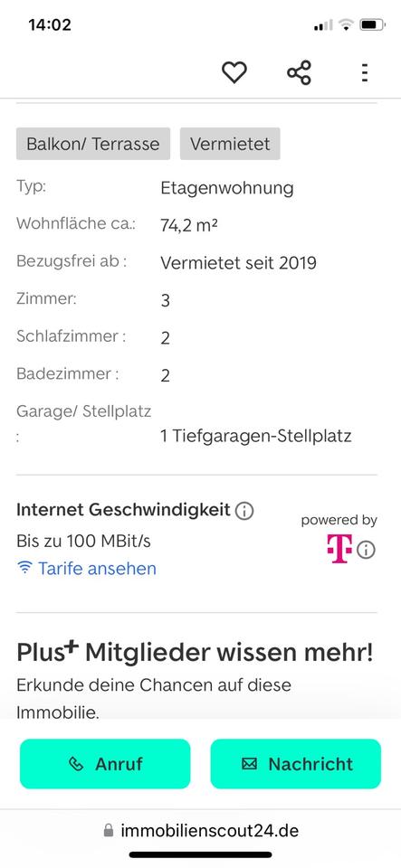Screen dimensions: 401x868
Task: Tap the phone icon in Anruf button
Action: [x=76, y=764]
